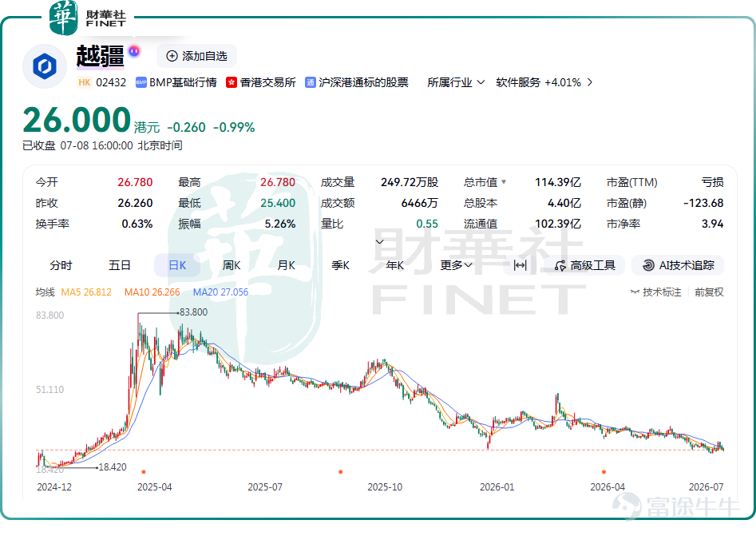Screen dimensions: 756x536
Task: Click the 2025-10 date axis label
Action: tap(385, 487)
